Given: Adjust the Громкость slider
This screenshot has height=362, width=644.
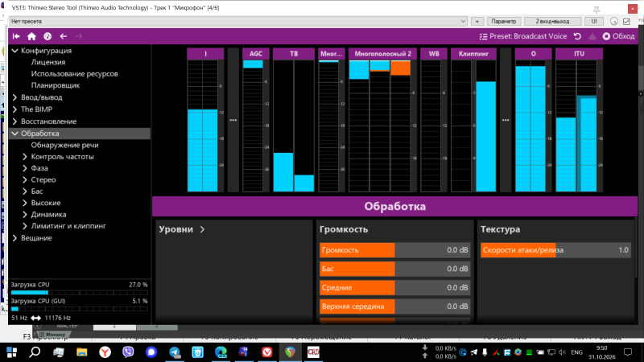Looking at the screenshot, I should pyautogui.click(x=394, y=250).
